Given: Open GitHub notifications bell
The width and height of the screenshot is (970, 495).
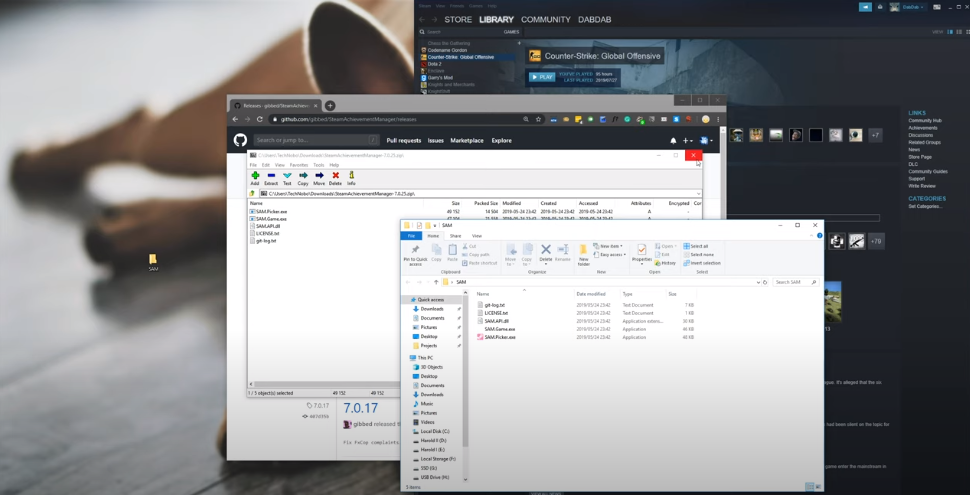Looking at the screenshot, I should coord(673,141).
